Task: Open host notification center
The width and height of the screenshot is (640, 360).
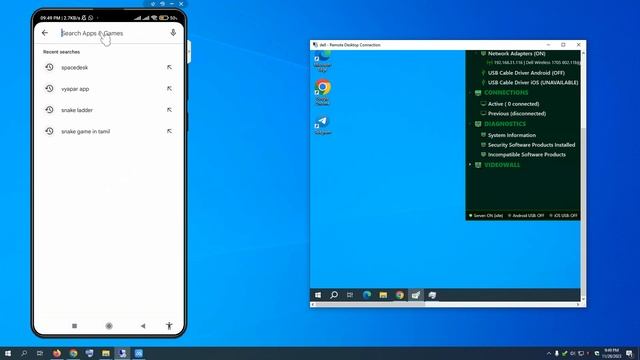Action: click(x=629, y=353)
